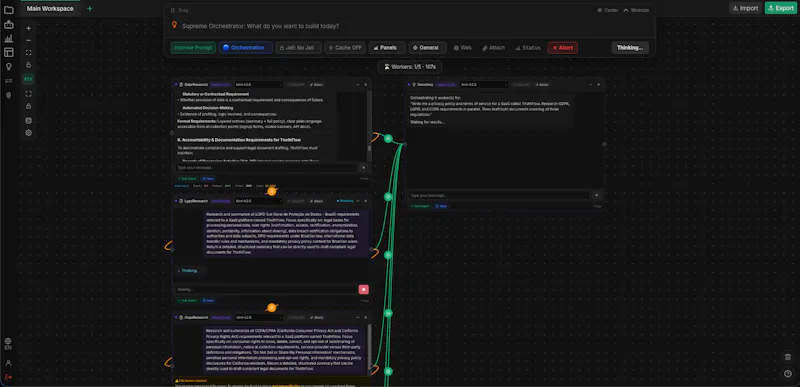Click the Drag handle of orchestrator bar

[179, 10]
